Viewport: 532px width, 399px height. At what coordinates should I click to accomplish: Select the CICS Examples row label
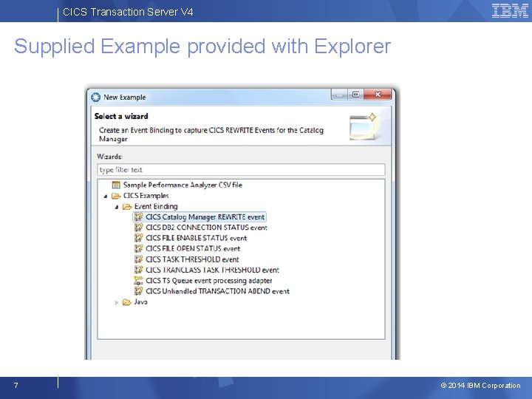click(x=146, y=196)
